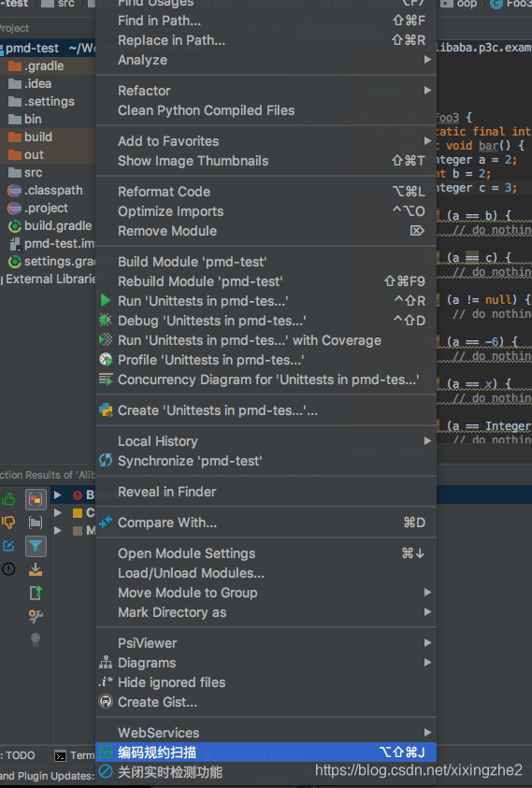Click the greyed lightbulb quick-fix icon
Screen dimensions: 532x788
pos(36,639)
